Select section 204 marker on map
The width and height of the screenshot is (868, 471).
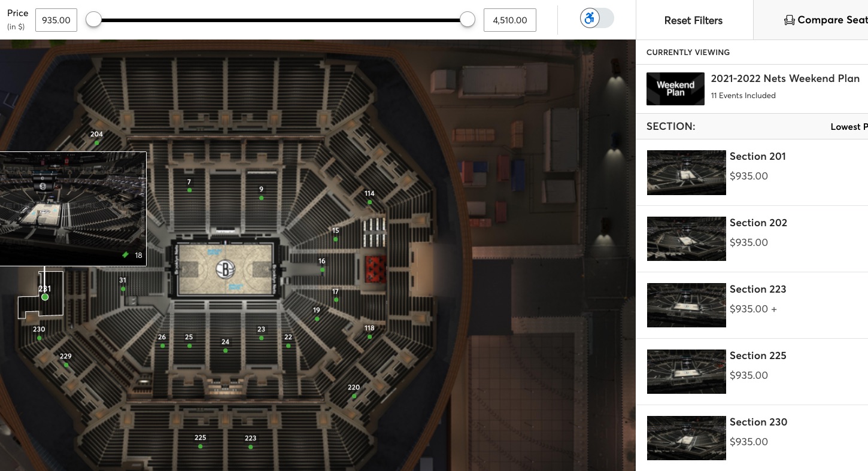97,143
